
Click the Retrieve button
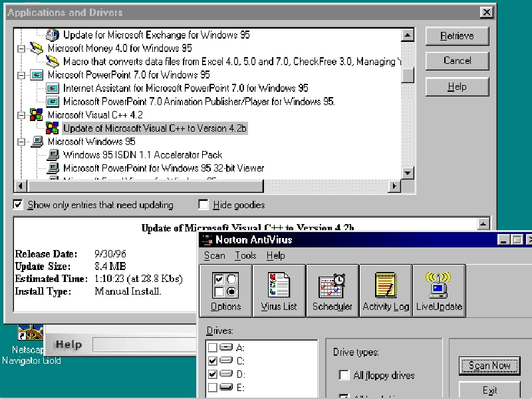coord(457,36)
